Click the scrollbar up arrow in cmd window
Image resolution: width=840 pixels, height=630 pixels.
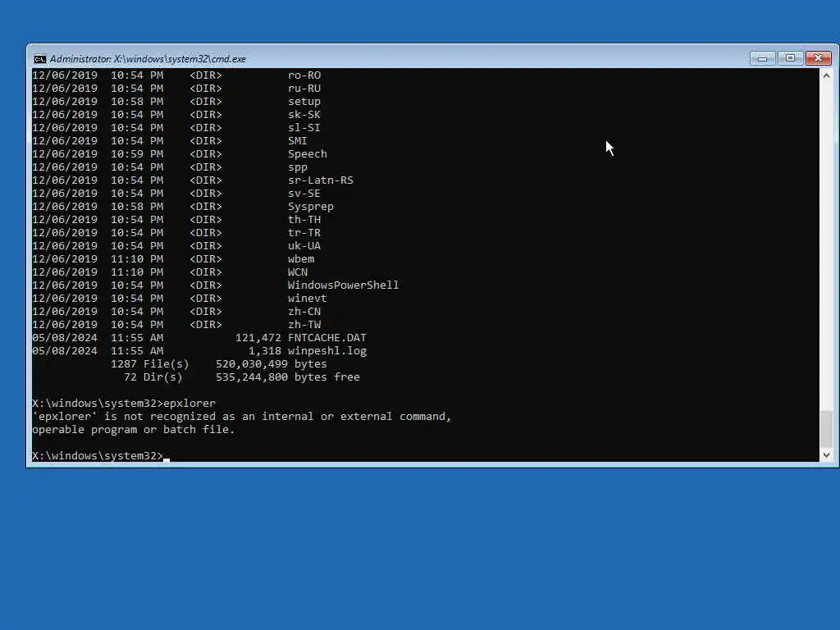826,75
